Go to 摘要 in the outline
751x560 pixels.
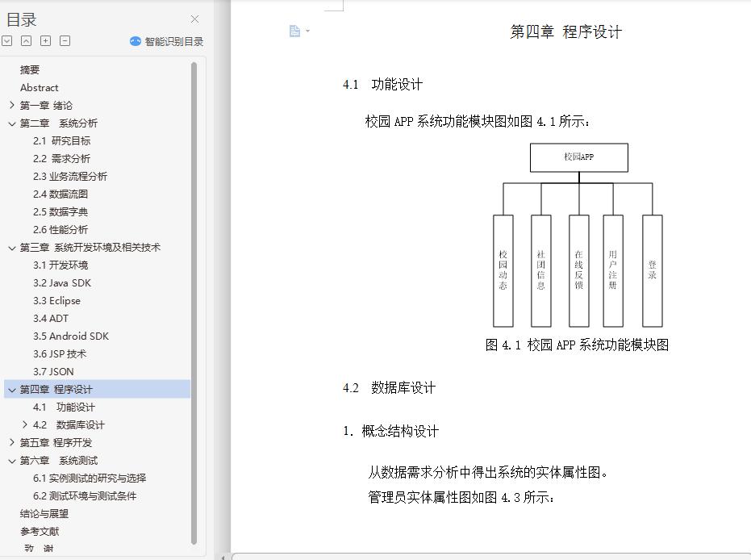[x=30, y=70]
